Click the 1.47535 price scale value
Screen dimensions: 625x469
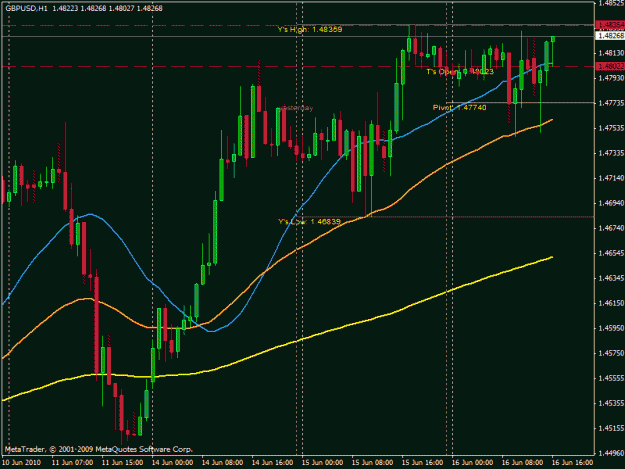coord(611,128)
